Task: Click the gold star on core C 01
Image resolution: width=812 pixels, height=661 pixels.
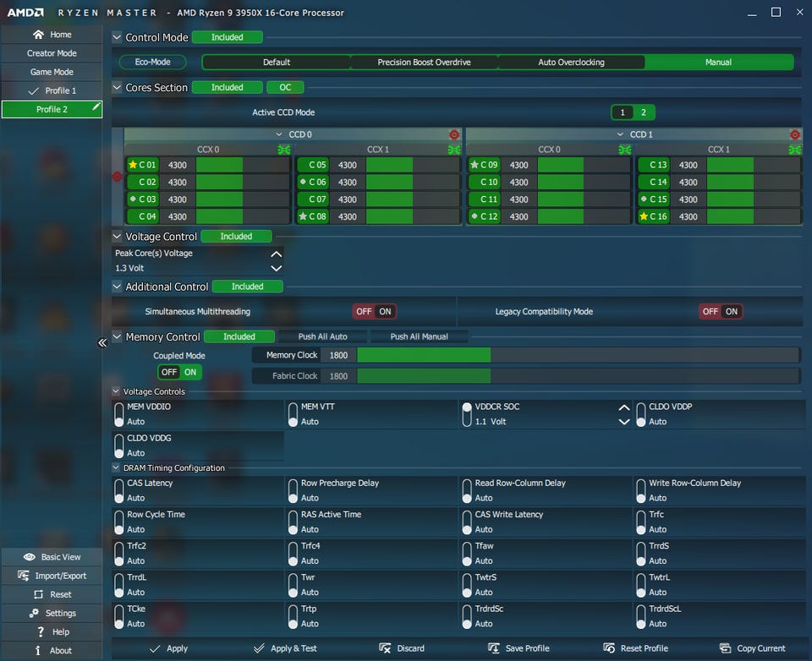Action: click(x=133, y=165)
